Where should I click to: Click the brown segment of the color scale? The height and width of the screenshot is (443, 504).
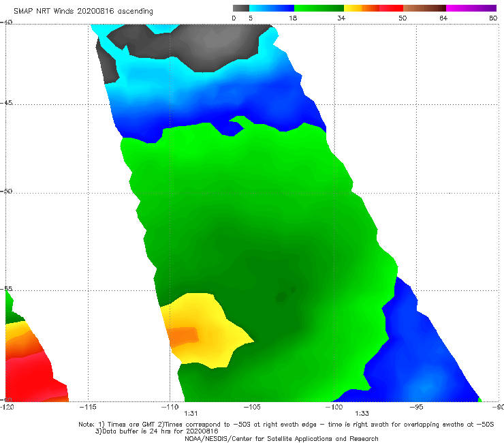click(x=424, y=8)
